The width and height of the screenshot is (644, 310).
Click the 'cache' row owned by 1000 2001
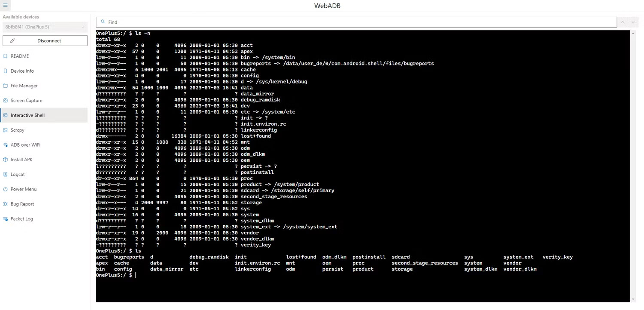click(x=176, y=69)
